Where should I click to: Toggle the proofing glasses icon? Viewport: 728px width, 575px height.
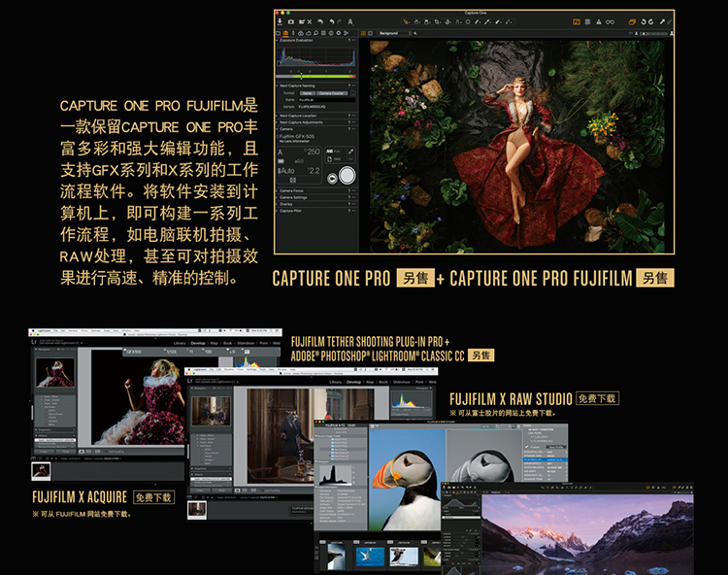pyautogui.click(x=611, y=21)
